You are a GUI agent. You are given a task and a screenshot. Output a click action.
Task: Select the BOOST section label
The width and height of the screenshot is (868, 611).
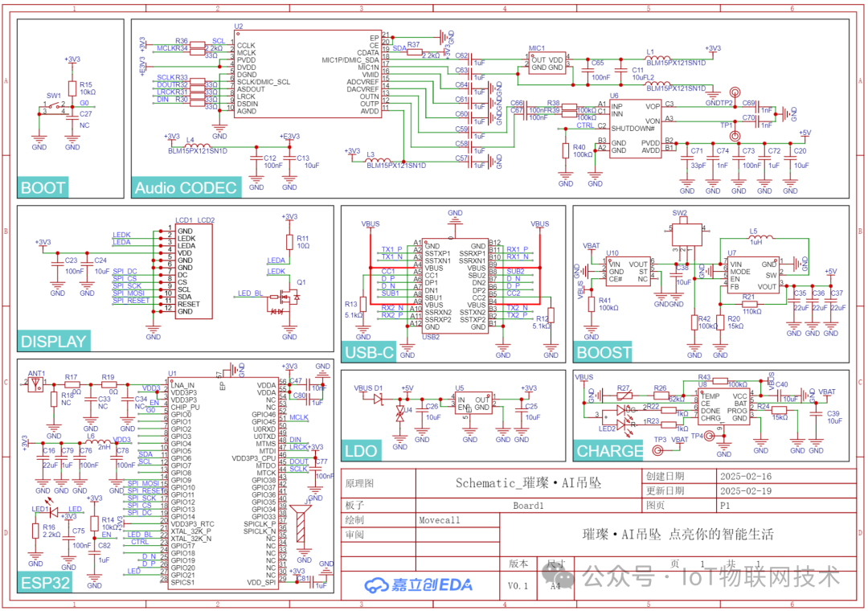point(603,352)
